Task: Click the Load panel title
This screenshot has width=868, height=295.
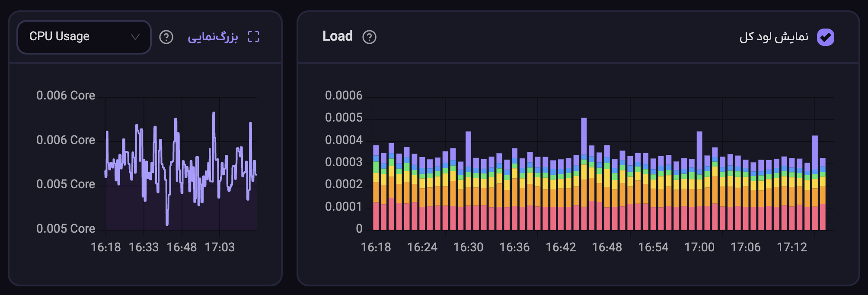Action: point(338,36)
